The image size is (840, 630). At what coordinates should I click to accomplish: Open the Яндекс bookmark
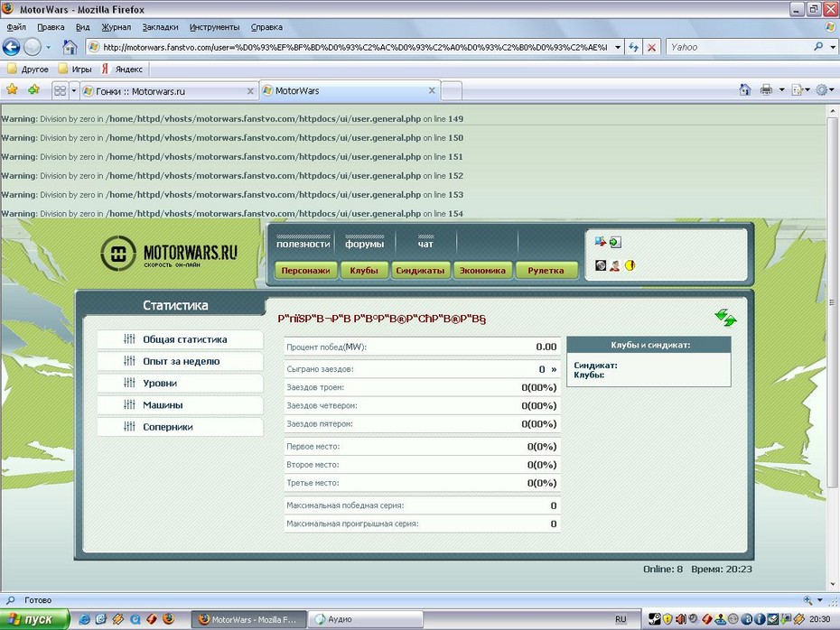[123, 69]
